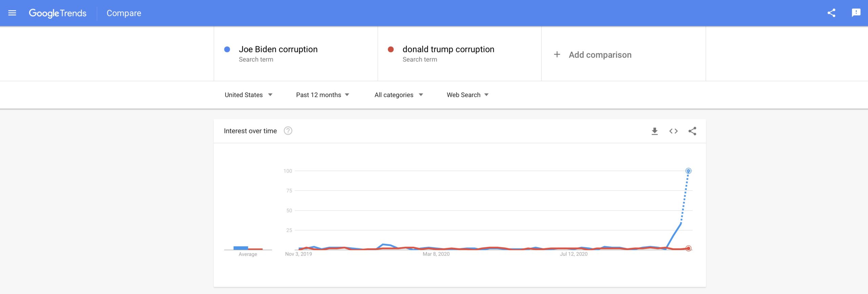Open the Web Search type dropdown
Image resolution: width=868 pixels, height=294 pixels.
[468, 95]
